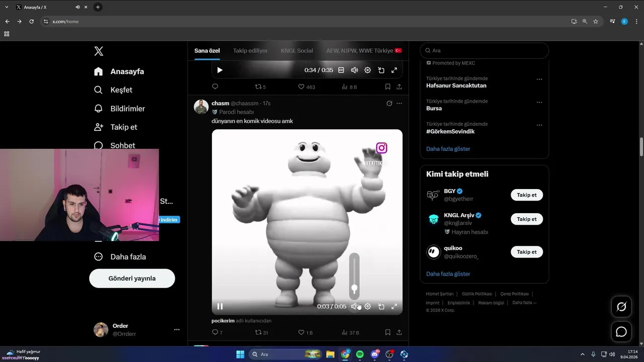The width and height of the screenshot is (644, 362).
Task: Open Sohbet in the sidebar
Action: click(115, 145)
